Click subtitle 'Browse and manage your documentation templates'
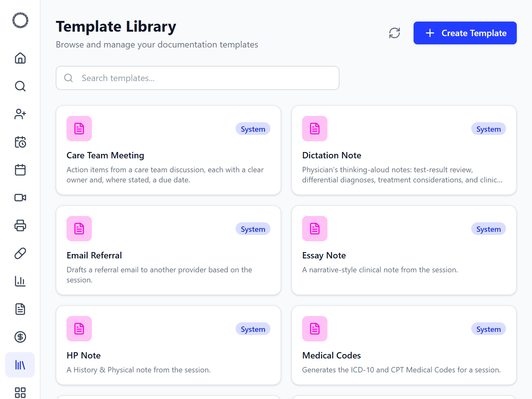The height and width of the screenshot is (399, 532). tap(157, 45)
